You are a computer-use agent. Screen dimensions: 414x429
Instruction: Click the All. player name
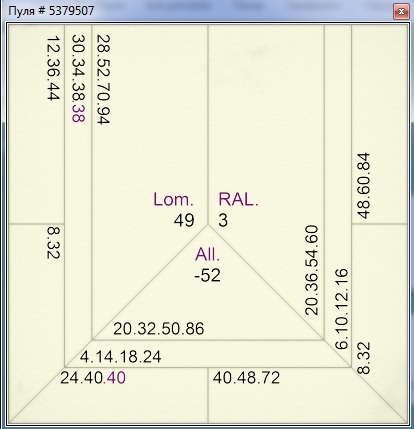coord(208,255)
